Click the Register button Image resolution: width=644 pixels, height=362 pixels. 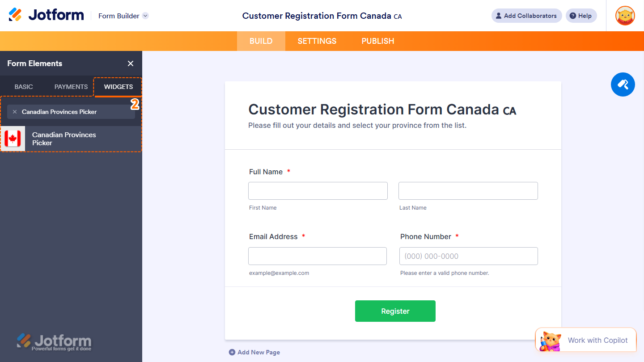[395, 311]
